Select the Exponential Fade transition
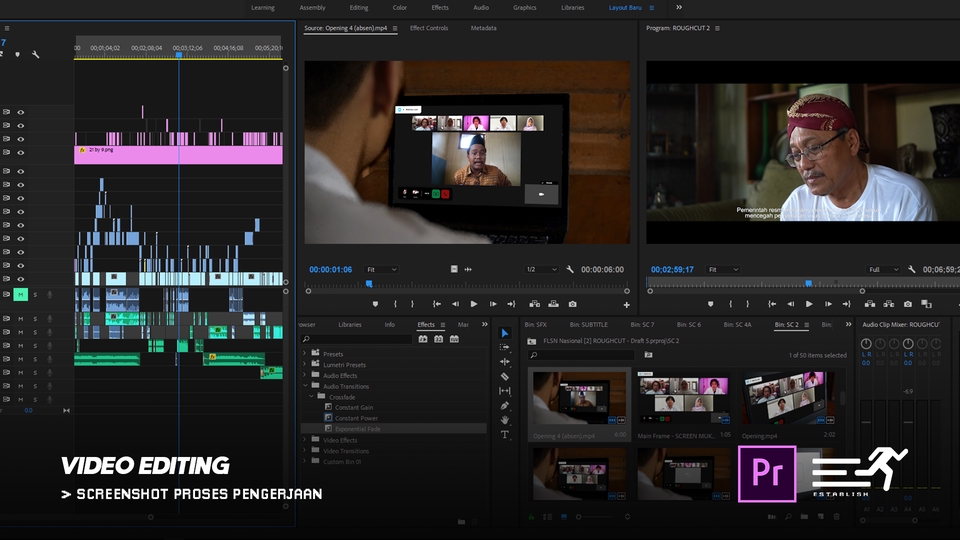960x540 pixels. (358, 429)
